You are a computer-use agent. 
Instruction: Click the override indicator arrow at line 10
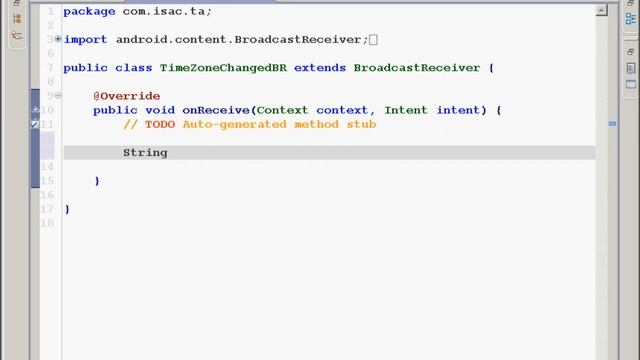click(x=36, y=109)
